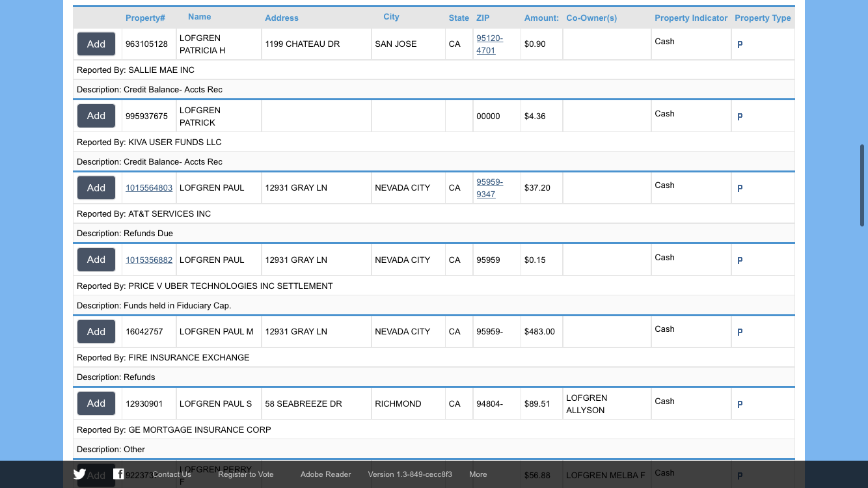Click property type P icon for property 963105128
The height and width of the screenshot is (488, 868).
tap(740, 45)
